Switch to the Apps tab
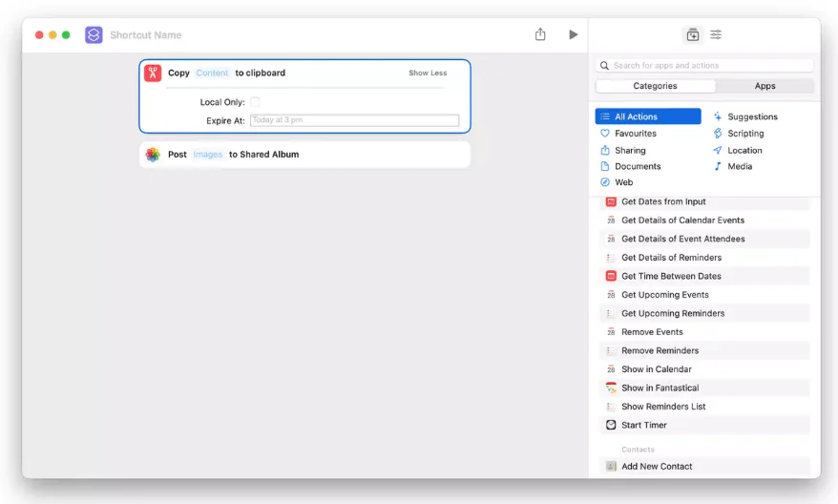838x504 pixels. tap(765, 86)
